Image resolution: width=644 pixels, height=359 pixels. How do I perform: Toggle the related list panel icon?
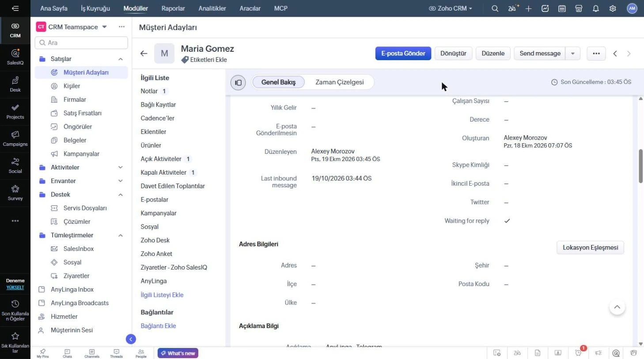(x=238, y=82)
